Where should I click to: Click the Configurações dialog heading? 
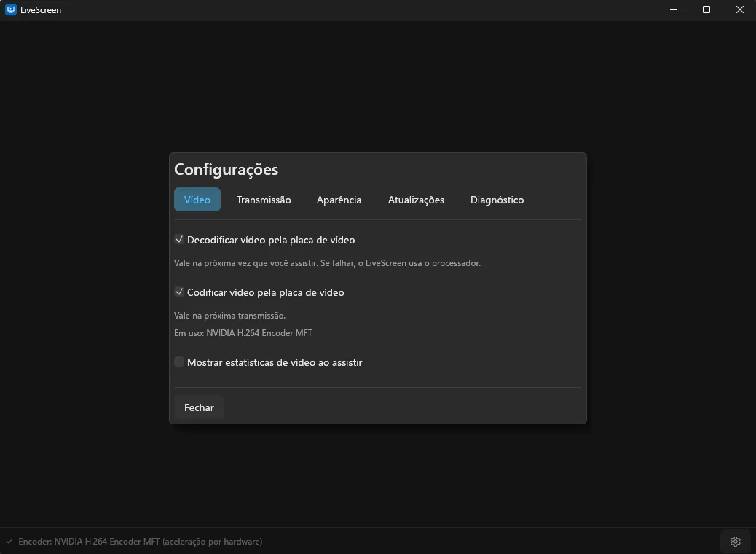tap(226, 169)
